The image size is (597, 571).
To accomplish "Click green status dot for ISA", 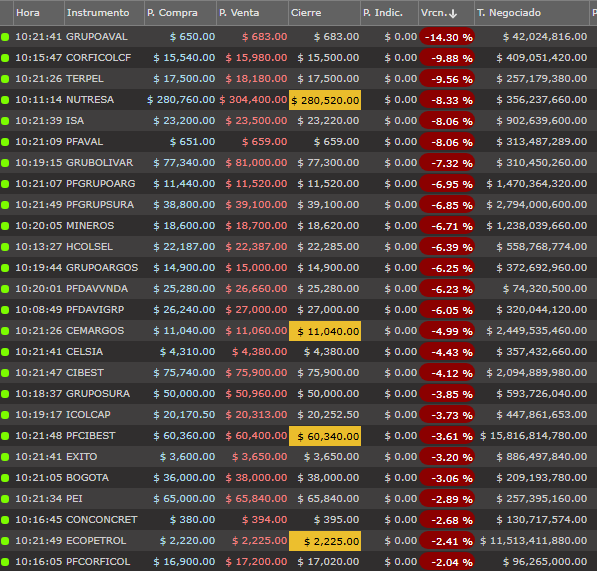I will point(5,121).
